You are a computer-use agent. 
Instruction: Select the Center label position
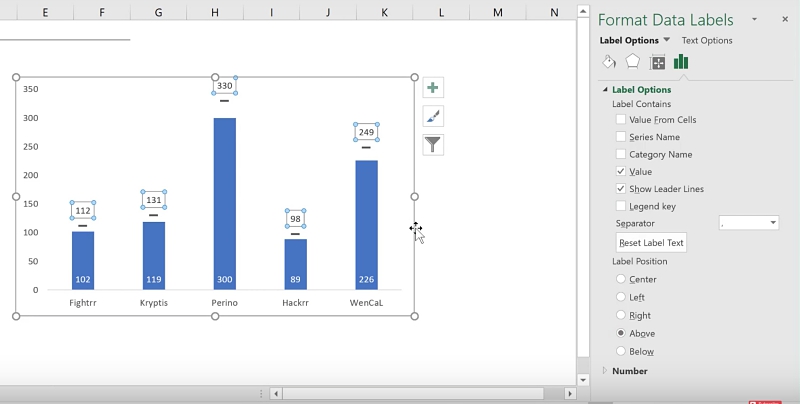coord(621,279)
